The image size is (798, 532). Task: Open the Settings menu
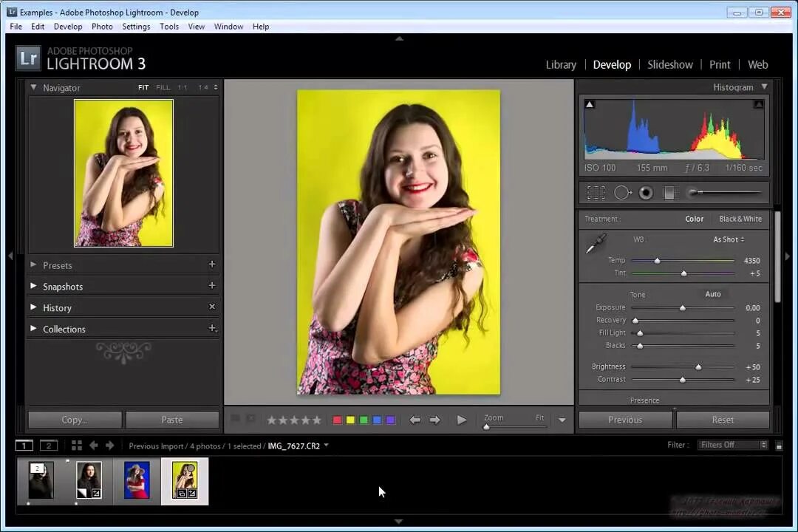(x=136, y=27)
